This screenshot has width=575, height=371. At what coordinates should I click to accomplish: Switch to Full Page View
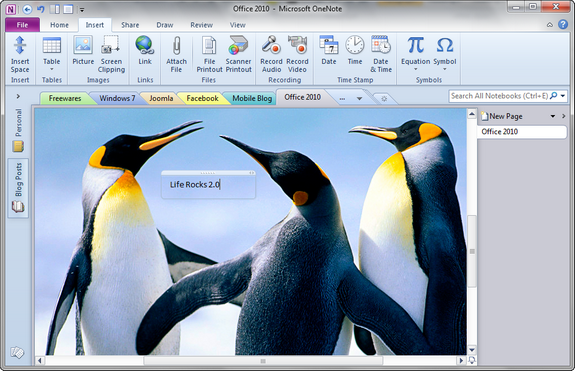pos(68,9)
